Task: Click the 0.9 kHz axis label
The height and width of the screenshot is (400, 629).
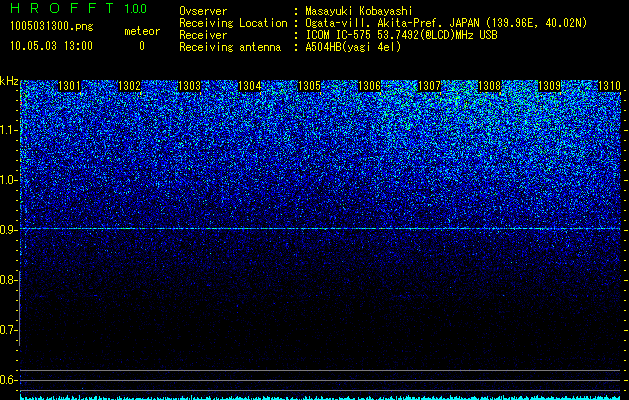Action: 9,230
